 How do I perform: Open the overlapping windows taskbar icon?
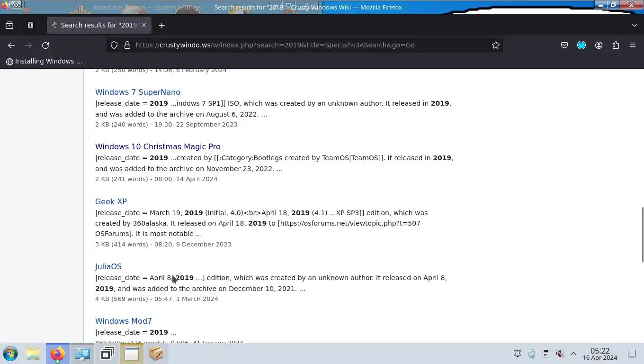pyautogui.click(x=107, y=354)
